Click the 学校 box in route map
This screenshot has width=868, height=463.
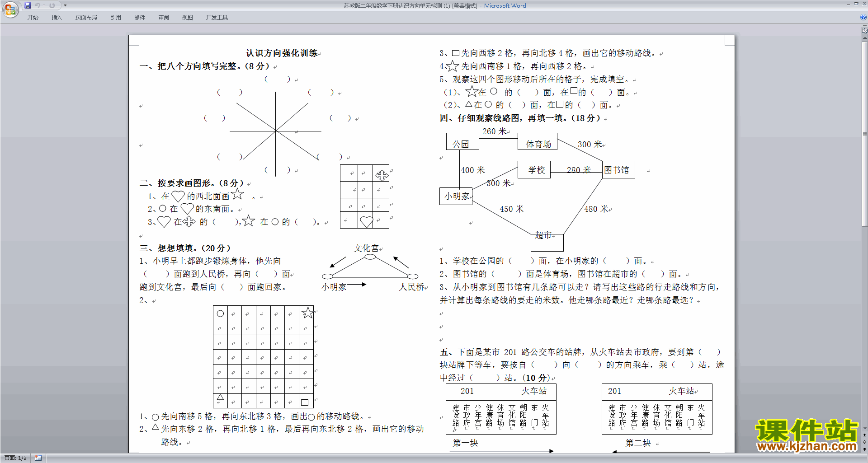534,169
